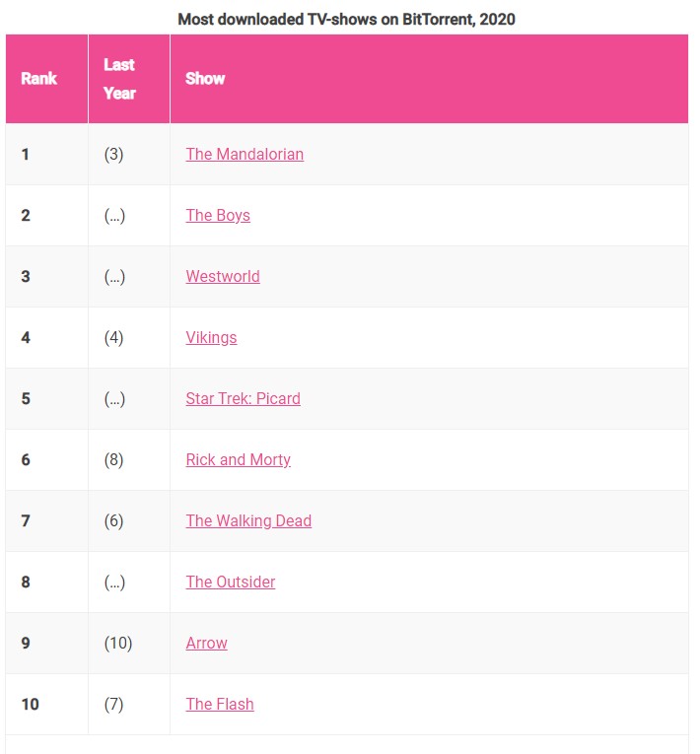700x754 pixels.
Task: Open The Walking Dead link
Action: point(248,520)
